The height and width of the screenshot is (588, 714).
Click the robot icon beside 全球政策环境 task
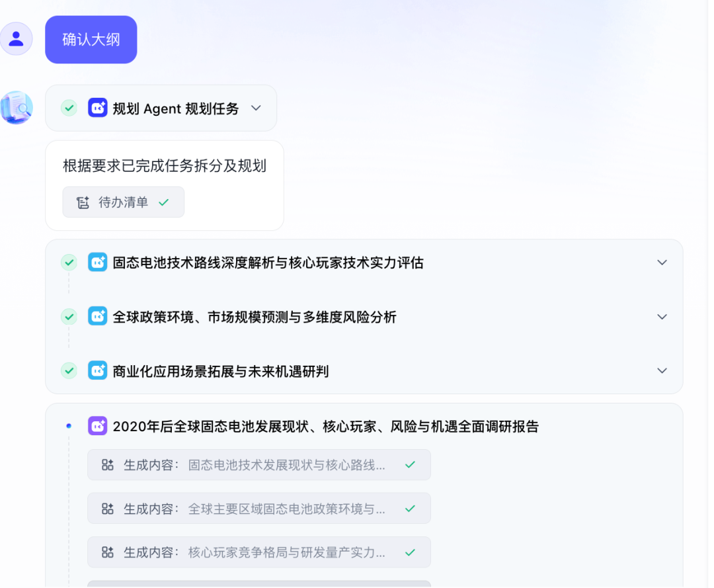[x=98, y=317]
